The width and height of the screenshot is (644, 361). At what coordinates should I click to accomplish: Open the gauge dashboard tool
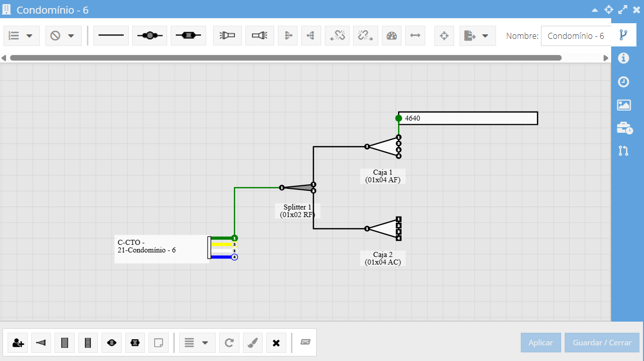click(392, 36)
